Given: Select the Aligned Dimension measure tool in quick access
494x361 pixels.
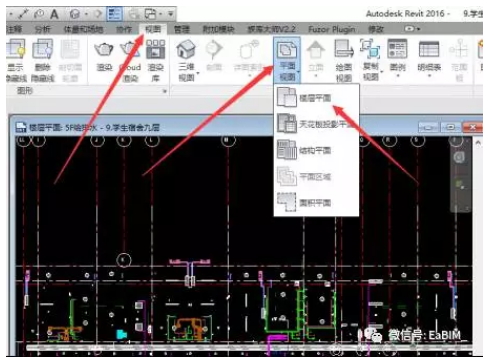Looking at the screenshot, I should tap(24, 14).
